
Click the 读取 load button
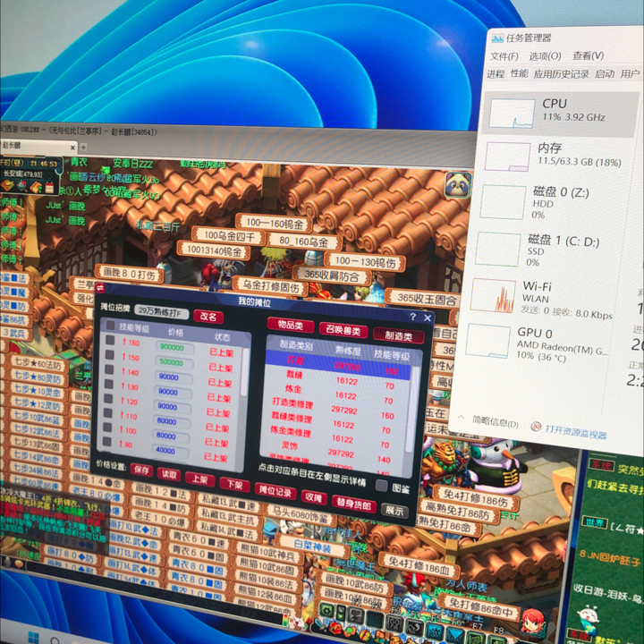169,474
